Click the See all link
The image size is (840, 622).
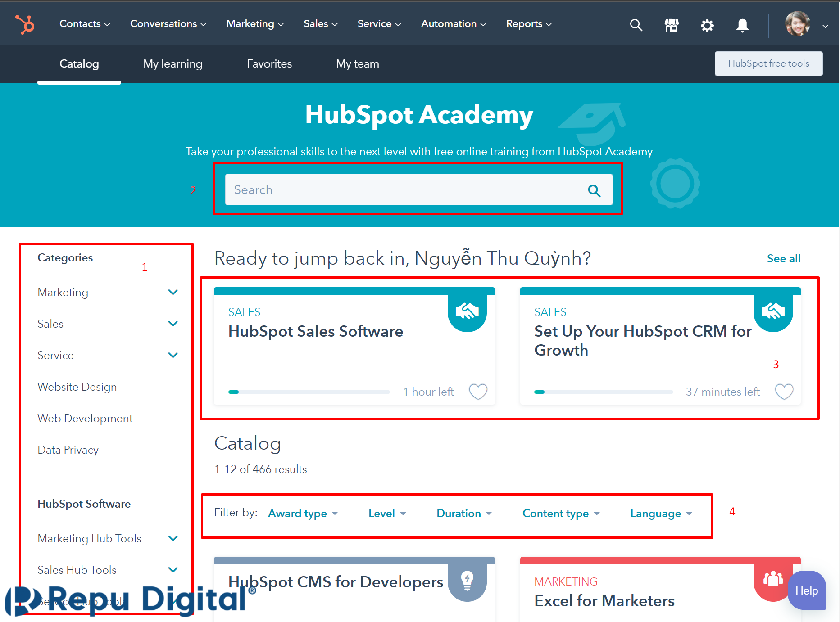pyautogui.click(x=784, y=259)
